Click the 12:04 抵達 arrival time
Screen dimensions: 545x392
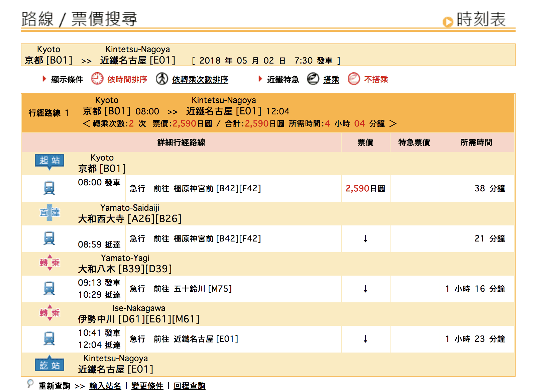pyautogui.click(x=99, y=345)
